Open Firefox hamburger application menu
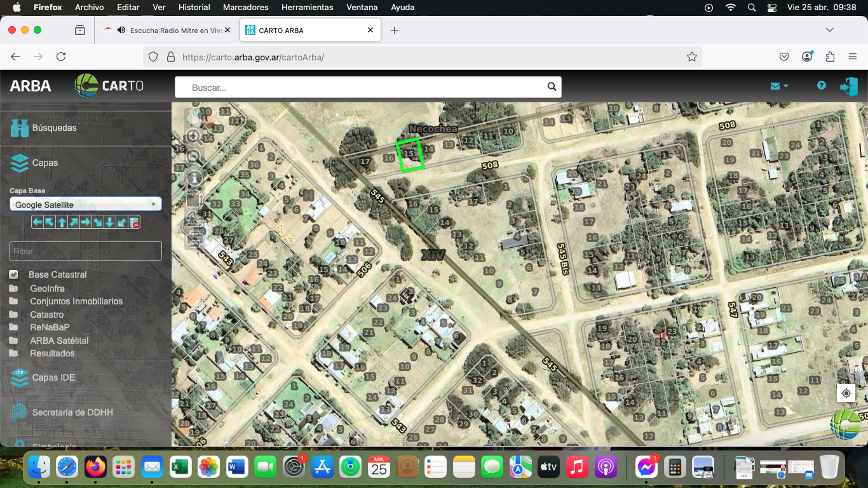 pyautogui.click(x=853, y=57)
